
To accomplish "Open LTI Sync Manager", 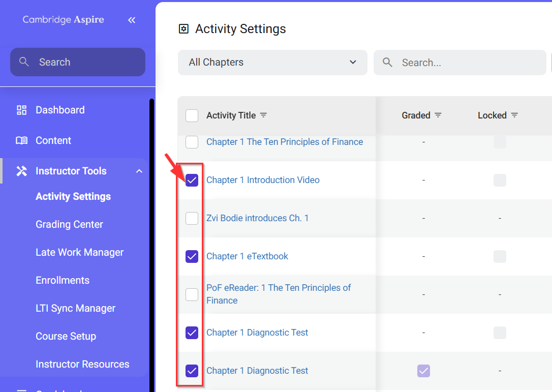I will 75,308.
